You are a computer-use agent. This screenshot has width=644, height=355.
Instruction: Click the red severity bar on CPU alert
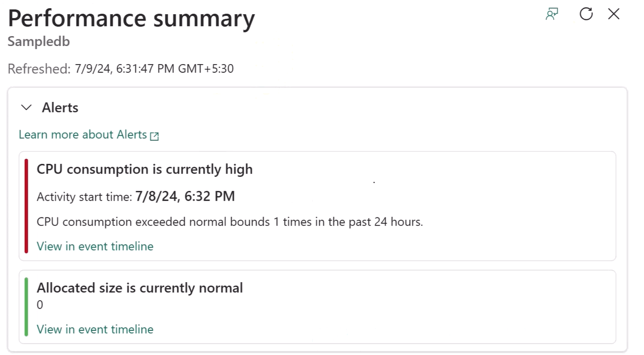point(26,206)
